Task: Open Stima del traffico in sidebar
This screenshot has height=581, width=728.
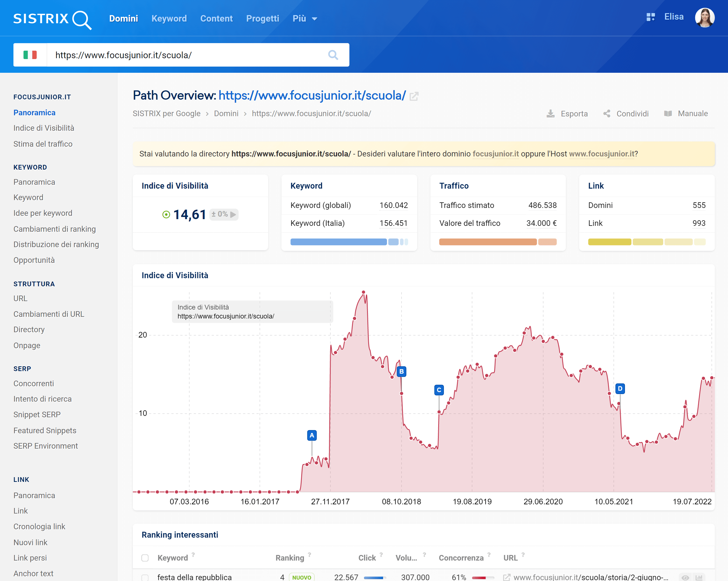Action: pyautogui.click(x=43, y=144)
